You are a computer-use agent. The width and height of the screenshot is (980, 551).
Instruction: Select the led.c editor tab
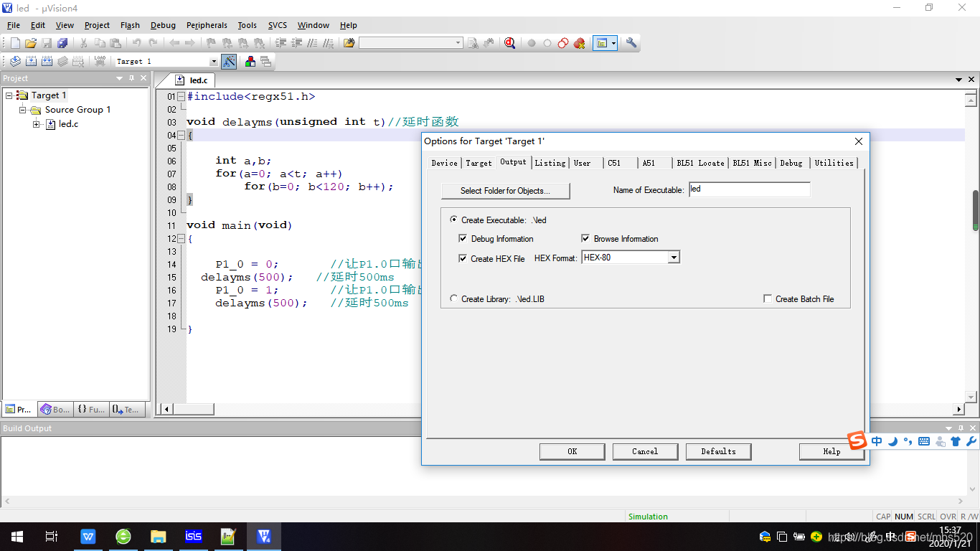click(x=194, y=80)
